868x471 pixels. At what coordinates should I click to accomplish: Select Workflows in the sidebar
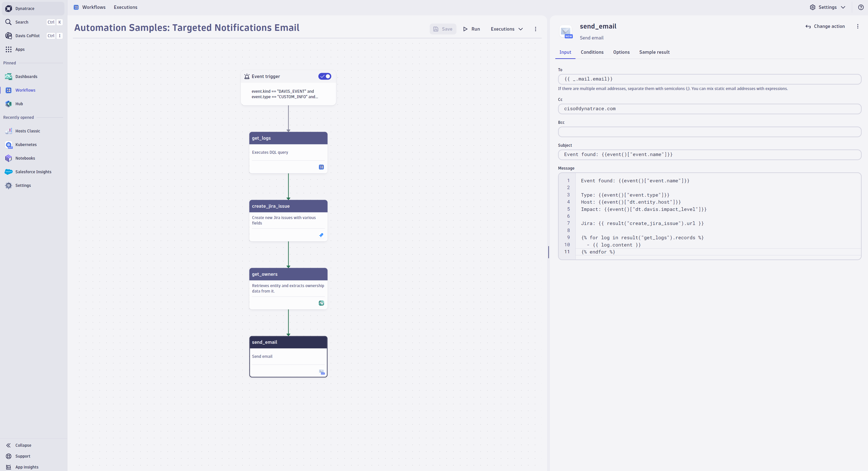pos(26,90)
